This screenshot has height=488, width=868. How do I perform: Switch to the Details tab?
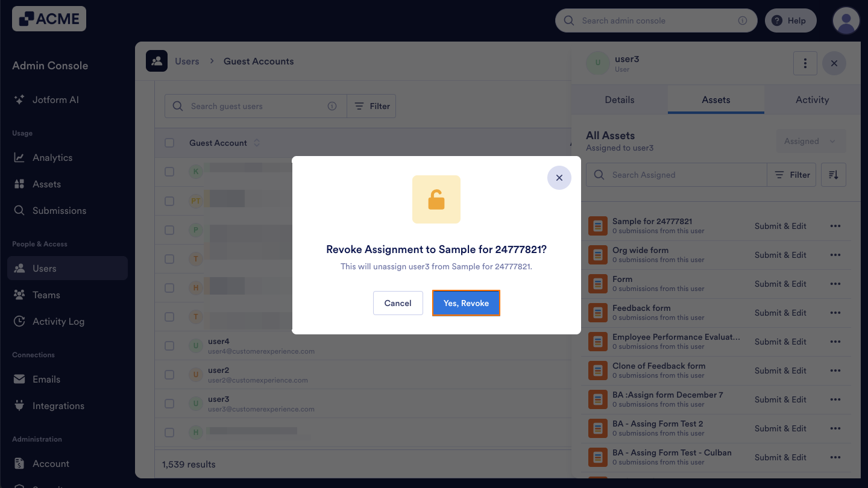point(619,99)
